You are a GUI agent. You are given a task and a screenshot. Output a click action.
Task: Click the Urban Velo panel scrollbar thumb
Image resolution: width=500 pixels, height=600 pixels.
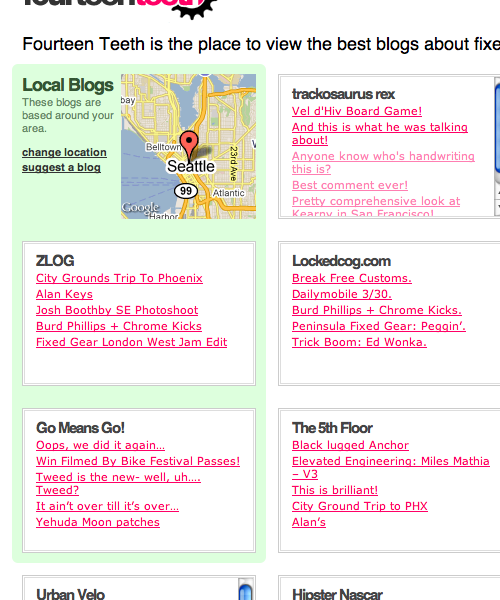click(x=246, y=592)
